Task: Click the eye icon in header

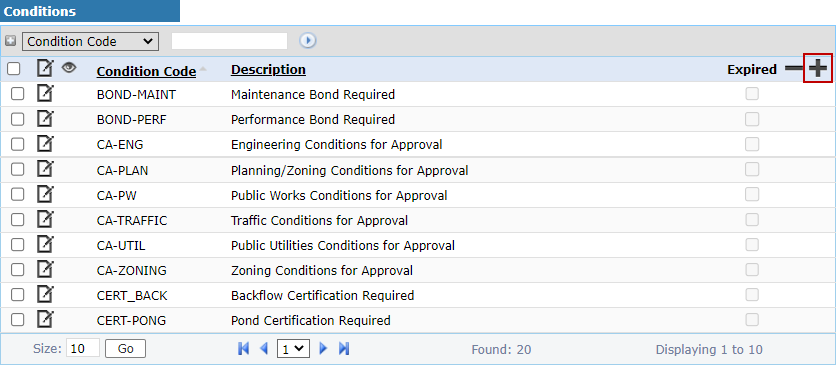Action: (x=69, y=68)
